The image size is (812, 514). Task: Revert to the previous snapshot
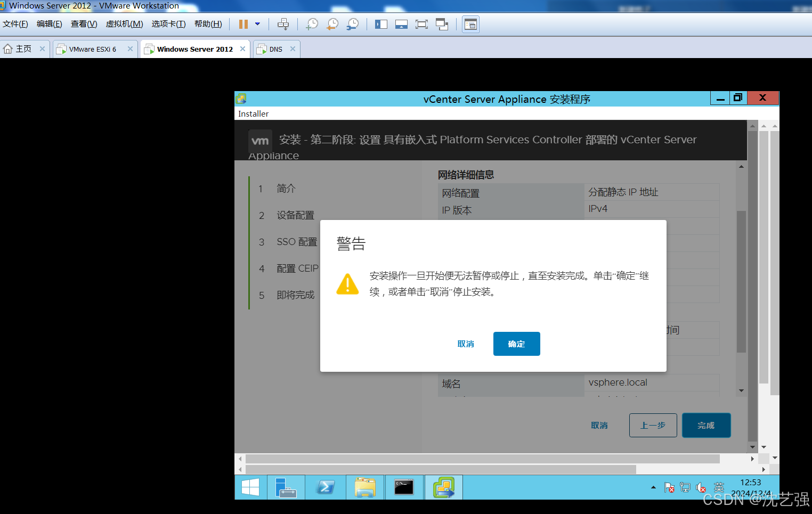[x=332, y=24]
